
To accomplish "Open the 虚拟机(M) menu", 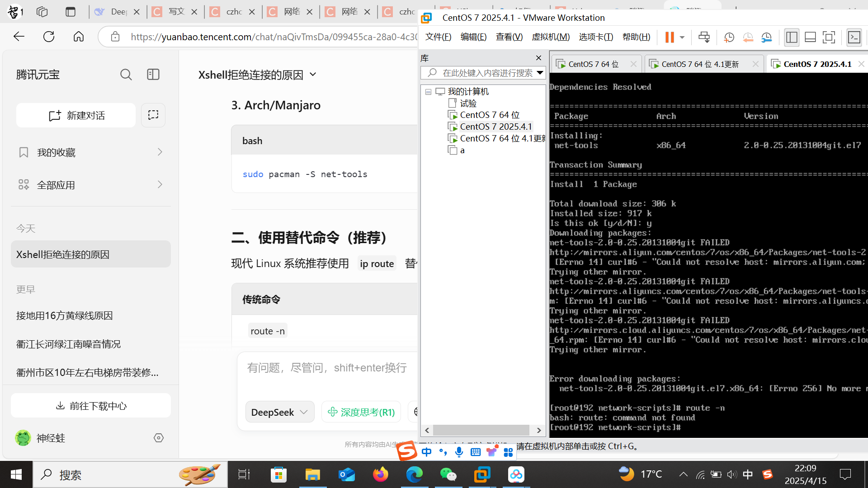I will pyautogui.click(x=551, y=37).
